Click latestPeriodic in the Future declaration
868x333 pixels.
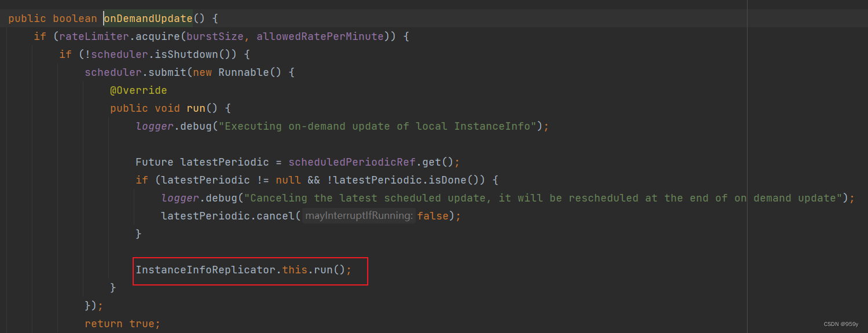coord(225,162)
